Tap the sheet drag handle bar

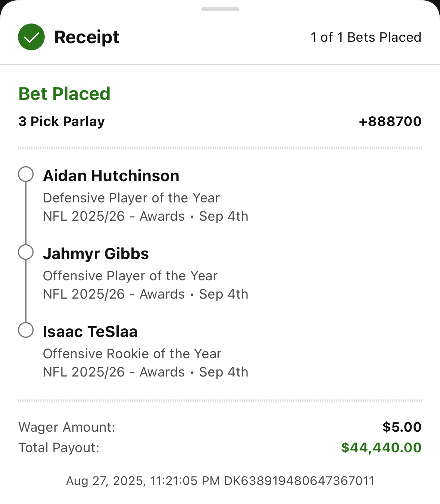point(220,9)
